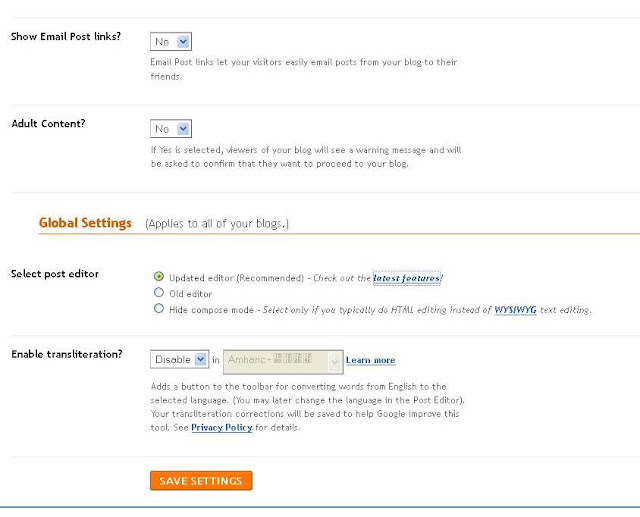
Task: Click Learn more about transliteration
Action: (371, 360)
